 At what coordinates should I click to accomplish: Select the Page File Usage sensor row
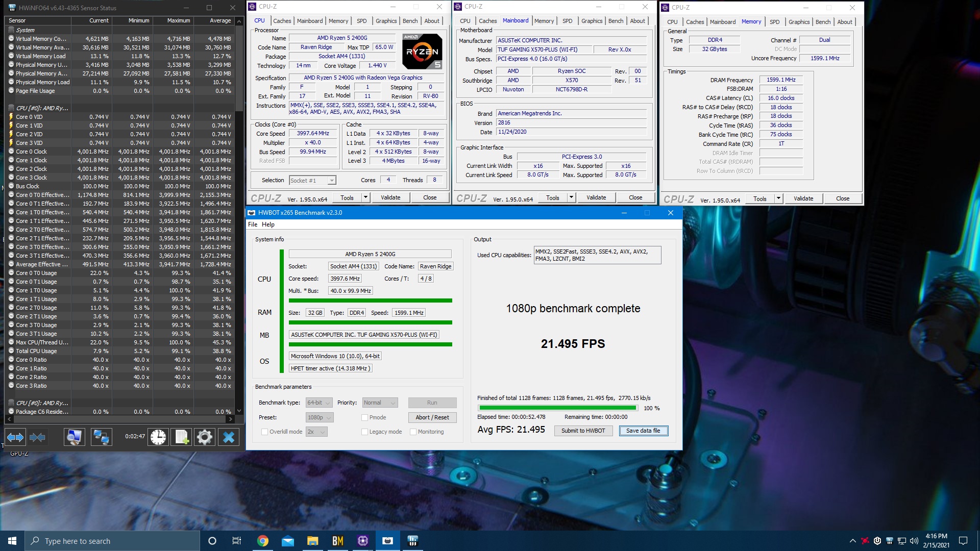120,91
